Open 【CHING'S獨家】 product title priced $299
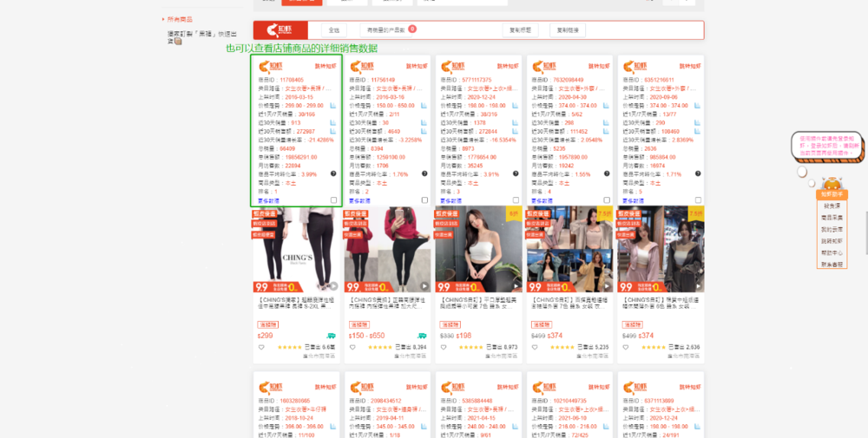The height and width of the screenshot is (438, 868). click(x=296, y=304)
